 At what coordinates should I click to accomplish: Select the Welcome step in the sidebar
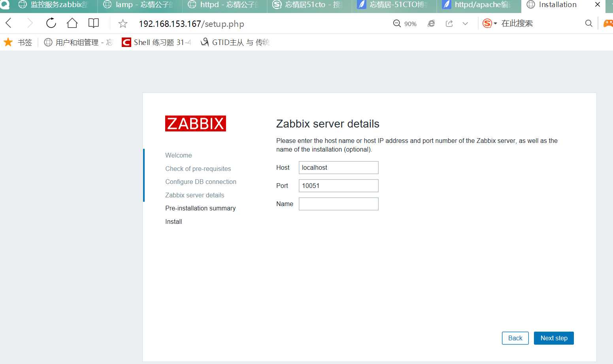[x=179, y=155]
